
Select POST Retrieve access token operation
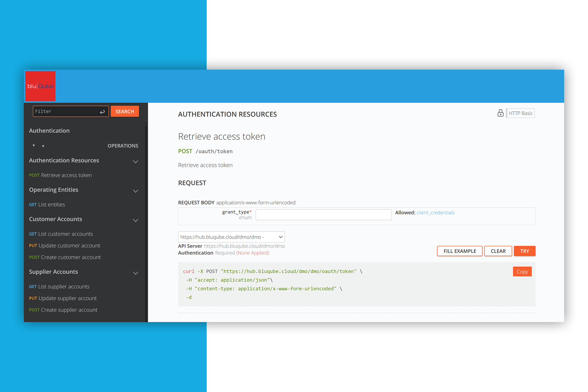61,175
